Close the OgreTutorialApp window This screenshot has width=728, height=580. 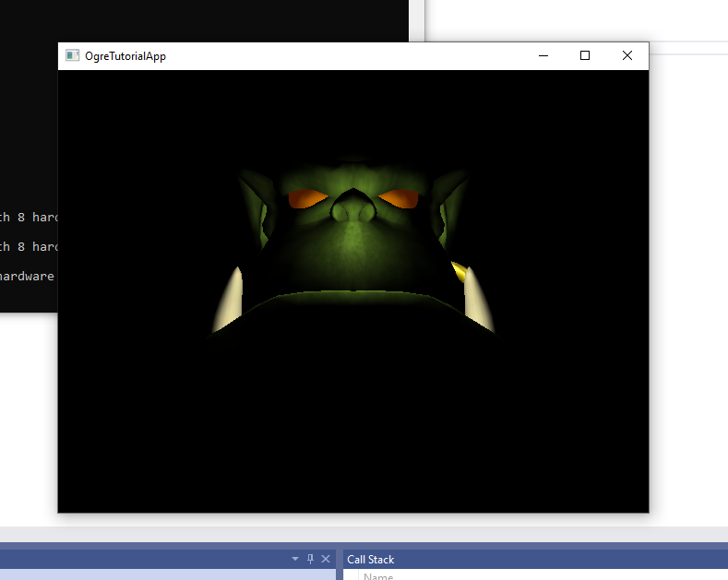[627, 55]
